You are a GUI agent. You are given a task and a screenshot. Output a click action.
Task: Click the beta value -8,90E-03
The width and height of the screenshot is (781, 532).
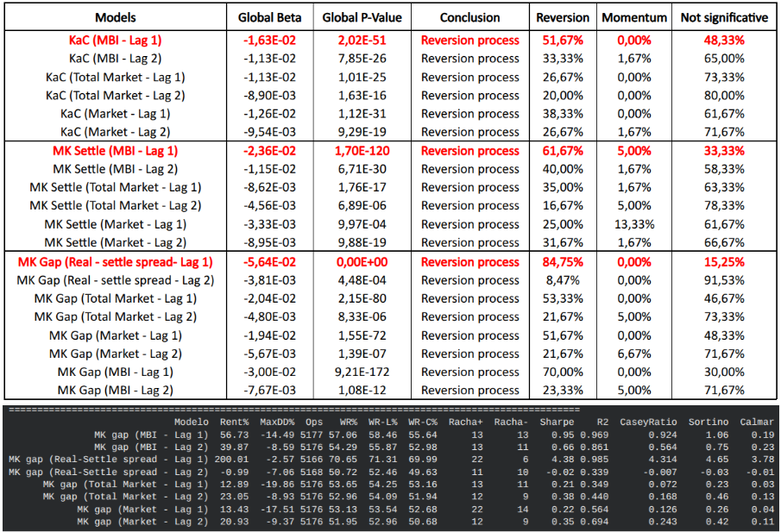tap(269, 96)
